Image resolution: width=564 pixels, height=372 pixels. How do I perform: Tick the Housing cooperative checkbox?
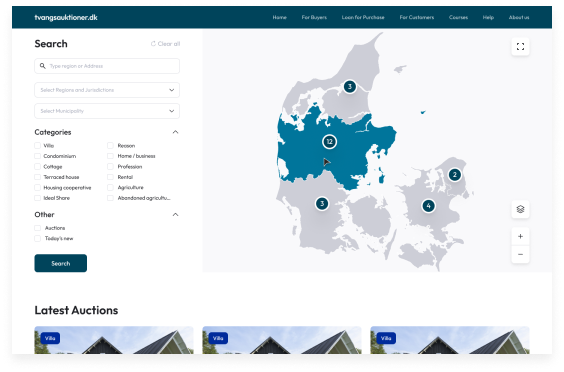(x=37, y=187)
